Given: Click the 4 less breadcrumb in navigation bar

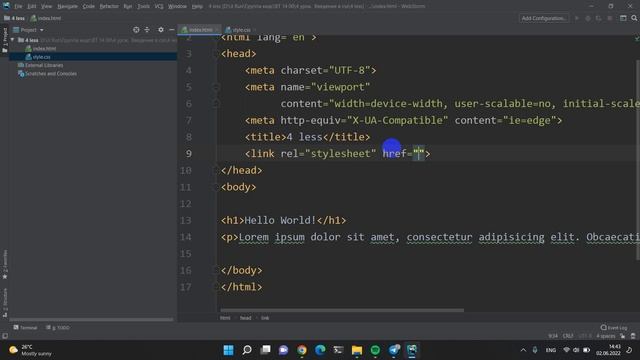Looking at the screenshot, I should [14, 18].
